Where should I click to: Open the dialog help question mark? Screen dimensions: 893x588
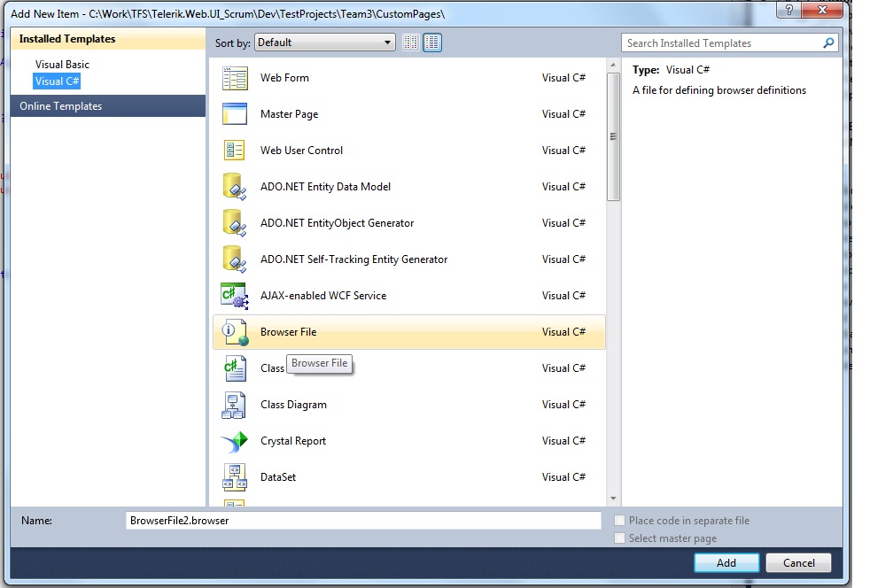[x=788, y=10]
